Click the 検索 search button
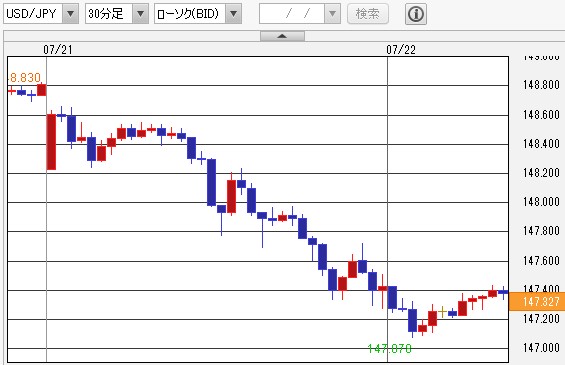Image resolution: width=565 pixels, height=365 pixels. 368,14
